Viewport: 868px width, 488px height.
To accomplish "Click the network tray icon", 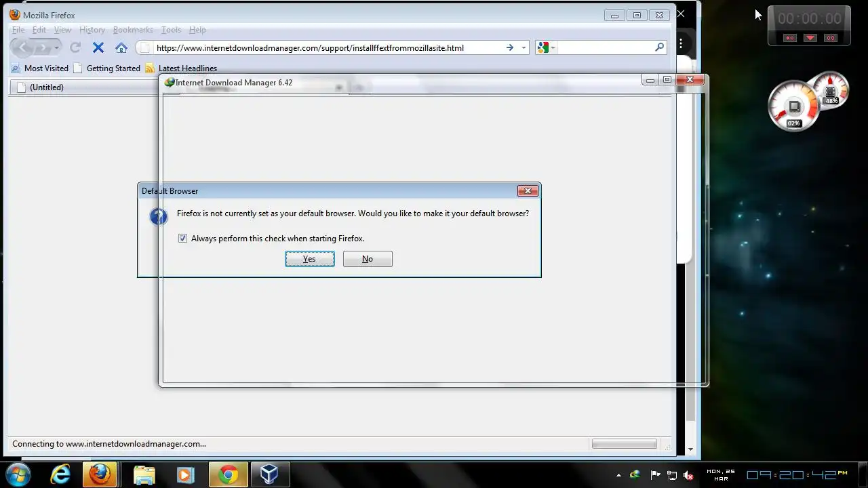I will click(672, 475).
